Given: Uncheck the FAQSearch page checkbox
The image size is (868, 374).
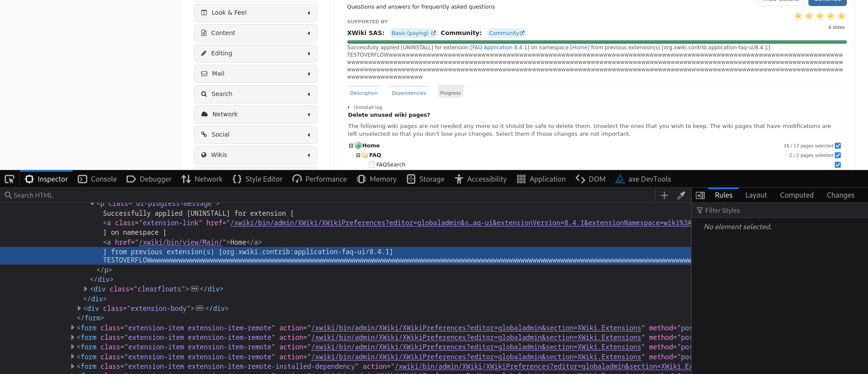Looking at the screenshot, I should 838,165.
